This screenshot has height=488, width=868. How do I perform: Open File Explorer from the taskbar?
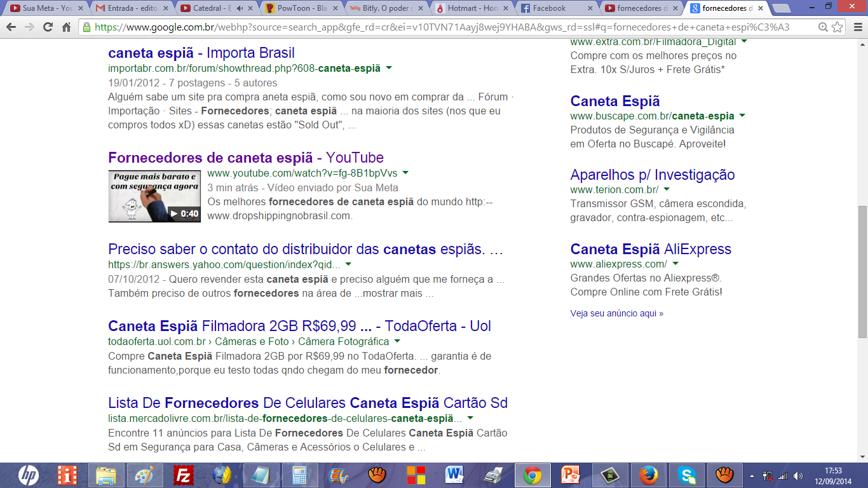pyautogui.click(x=105, y=475)
